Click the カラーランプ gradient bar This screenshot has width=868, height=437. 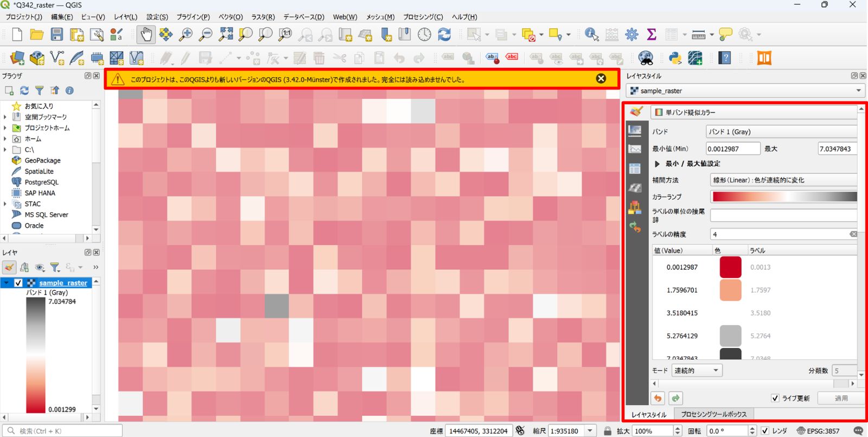coord(784,197)
